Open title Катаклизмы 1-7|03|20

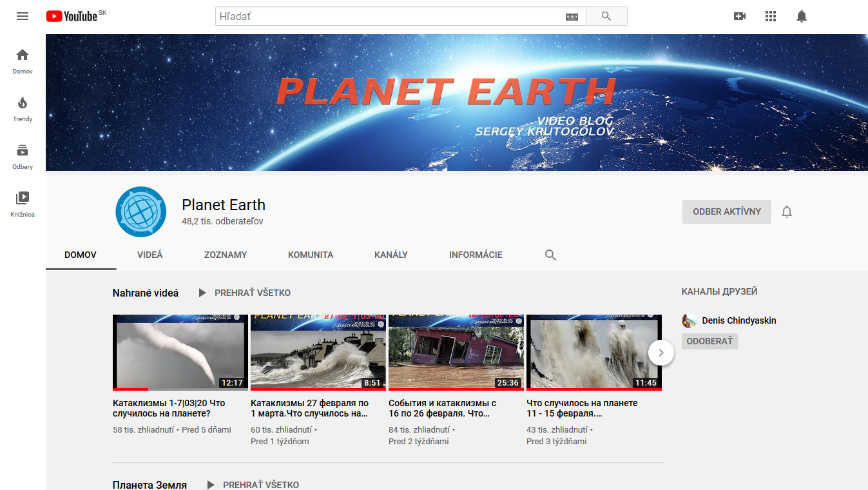169,408
